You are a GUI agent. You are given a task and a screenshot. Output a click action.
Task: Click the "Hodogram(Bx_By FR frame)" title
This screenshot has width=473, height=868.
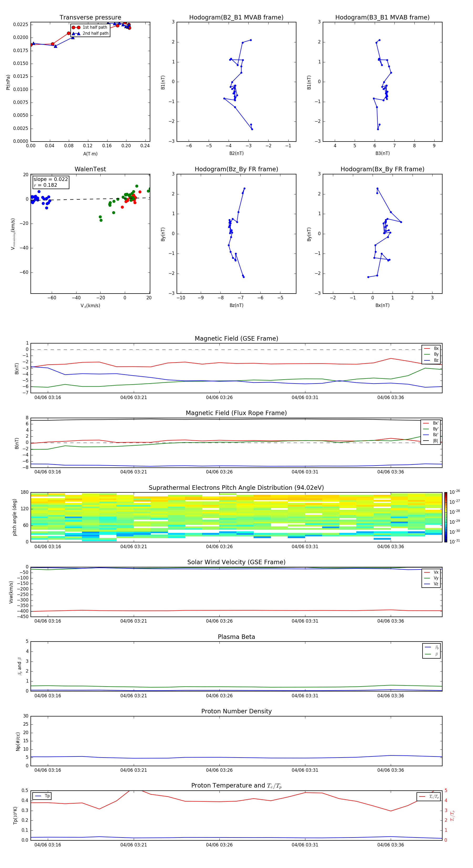coord(382,169)
